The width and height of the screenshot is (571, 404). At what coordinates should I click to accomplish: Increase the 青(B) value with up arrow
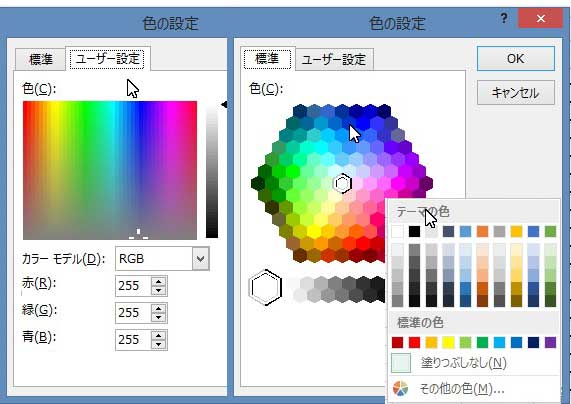click(x=158, y=335)
